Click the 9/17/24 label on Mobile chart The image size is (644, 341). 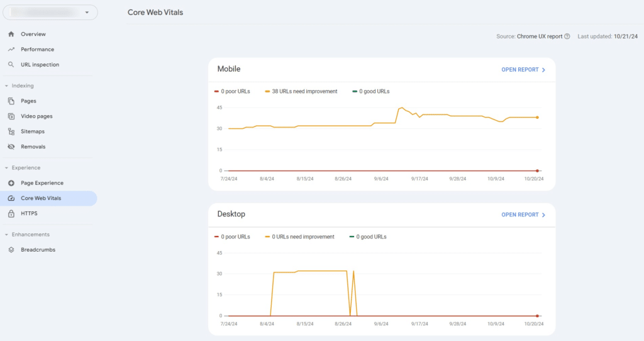click(419, 179)
